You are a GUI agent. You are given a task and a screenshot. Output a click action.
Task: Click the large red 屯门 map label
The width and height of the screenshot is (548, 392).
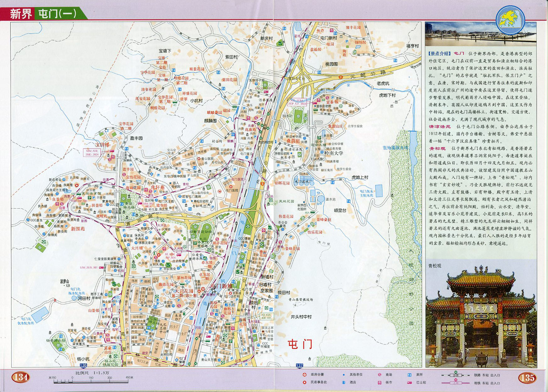pyautogui.click(x=300, y=344)
